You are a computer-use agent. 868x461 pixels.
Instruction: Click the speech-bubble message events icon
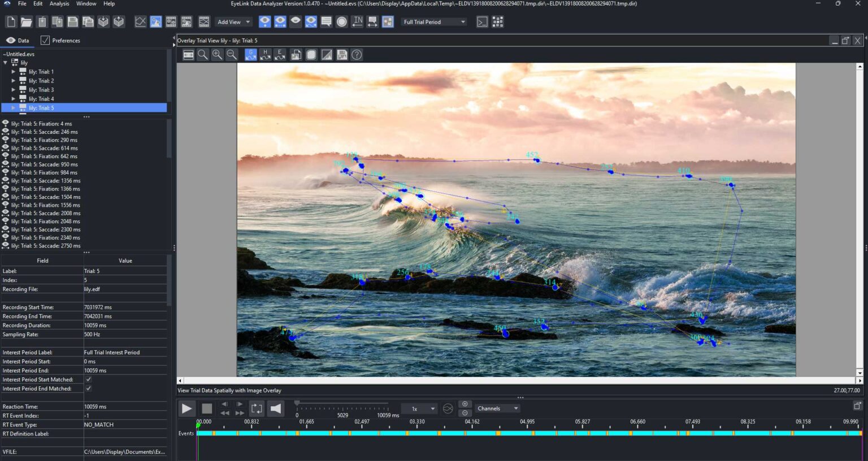tap(326, 22)
